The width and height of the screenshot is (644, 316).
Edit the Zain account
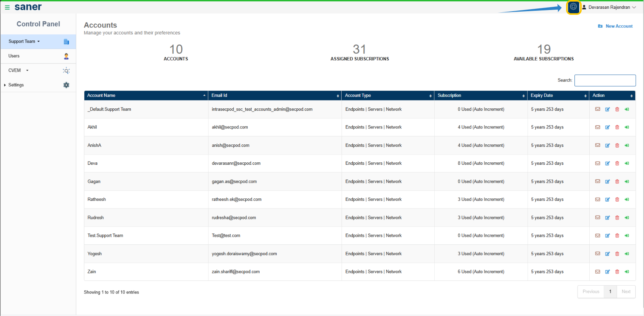point(607,272)
